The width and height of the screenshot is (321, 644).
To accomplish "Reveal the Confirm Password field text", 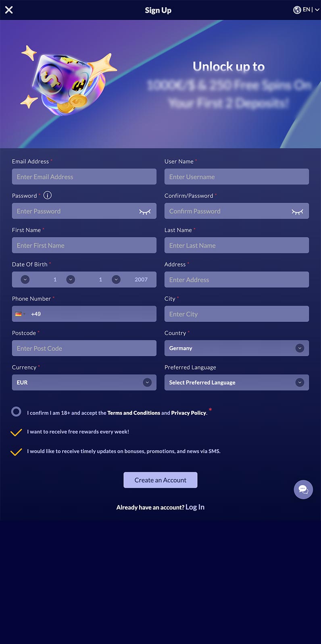I will coord(297,212).
